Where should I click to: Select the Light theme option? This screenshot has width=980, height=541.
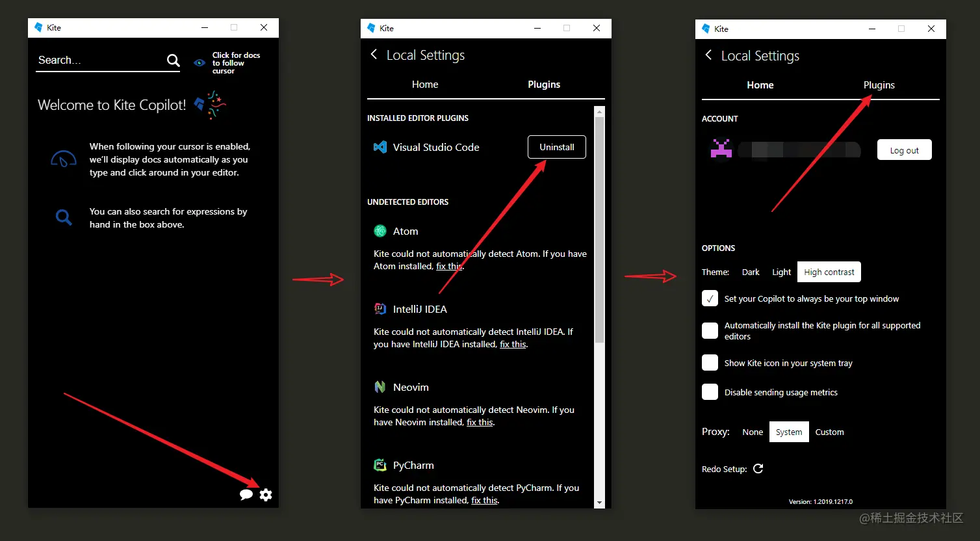point(781,272)
